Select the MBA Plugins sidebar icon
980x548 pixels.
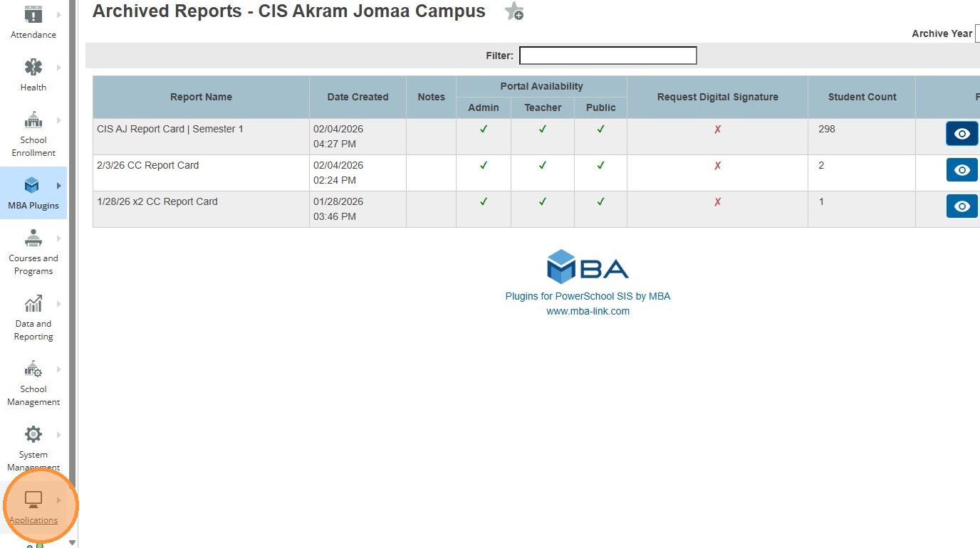33,186
